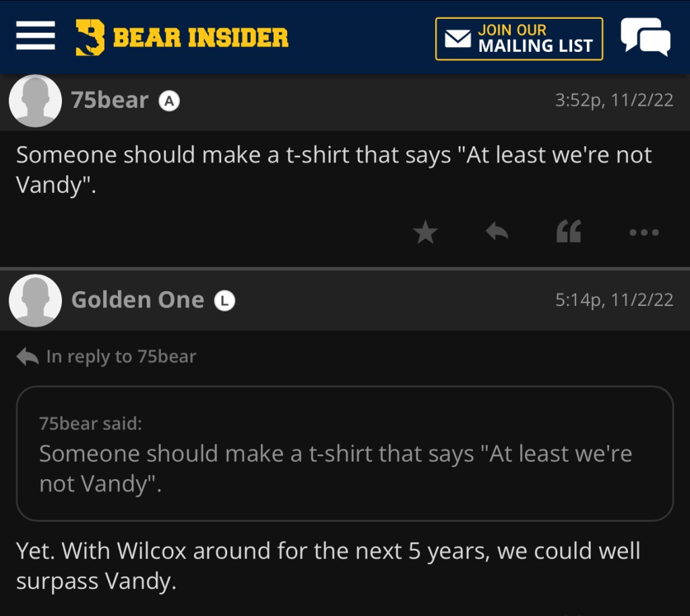Click the 'L' badge beside Golden One

point(224,301)
